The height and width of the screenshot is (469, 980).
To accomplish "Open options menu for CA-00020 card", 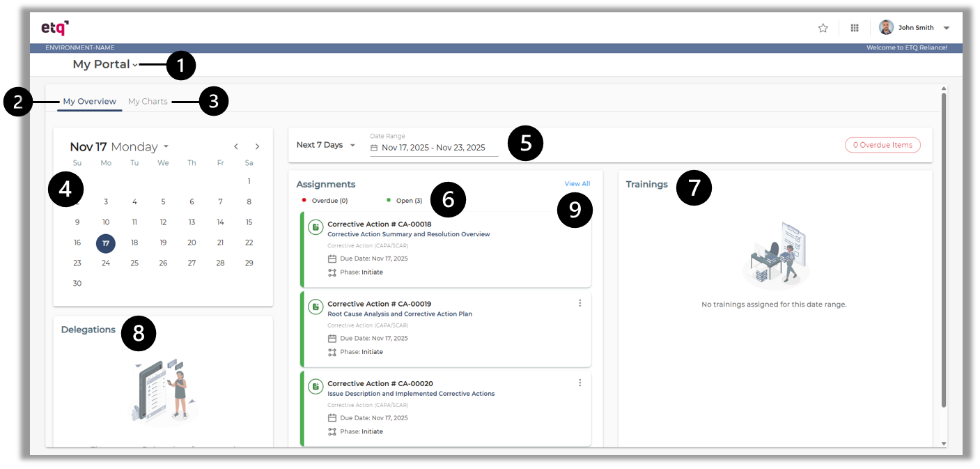I will click(580, 383).
